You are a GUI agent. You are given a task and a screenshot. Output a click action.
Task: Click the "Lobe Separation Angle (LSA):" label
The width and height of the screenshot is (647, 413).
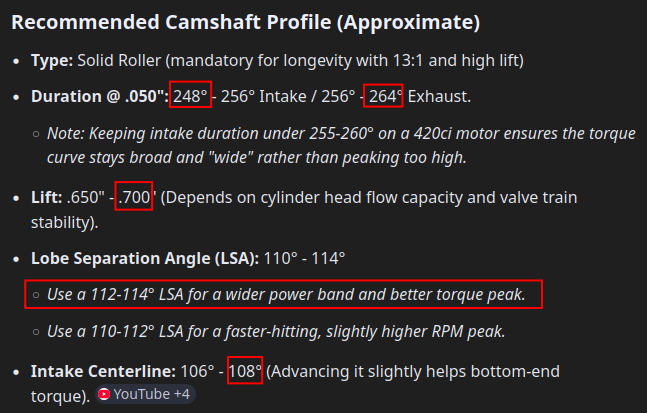click(145, 258)
